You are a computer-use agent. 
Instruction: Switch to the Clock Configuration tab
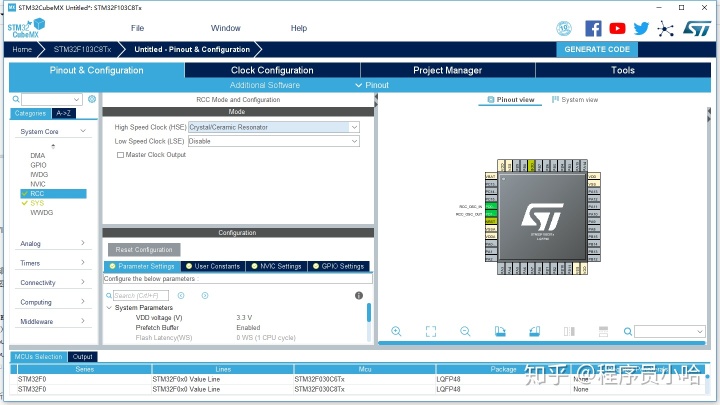[272, 70]
